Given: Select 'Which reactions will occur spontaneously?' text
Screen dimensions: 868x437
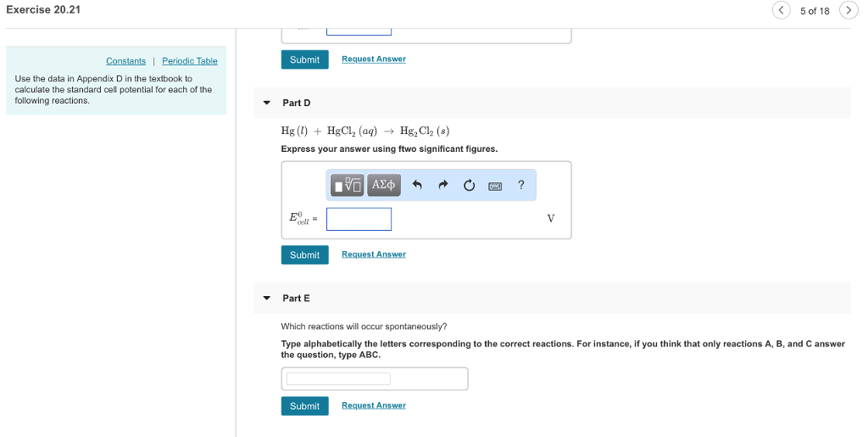Looking at the screenshot, I should coord(364,327).
